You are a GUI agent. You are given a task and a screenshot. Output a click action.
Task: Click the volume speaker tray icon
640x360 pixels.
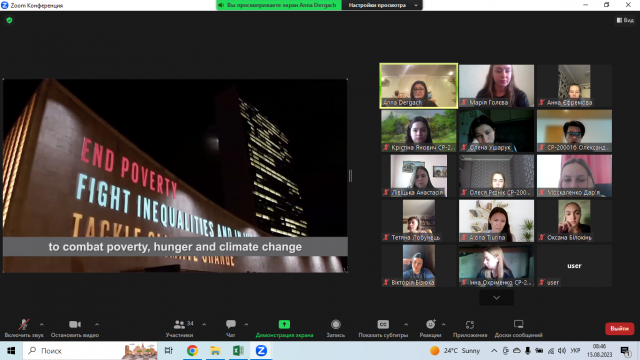562,351
